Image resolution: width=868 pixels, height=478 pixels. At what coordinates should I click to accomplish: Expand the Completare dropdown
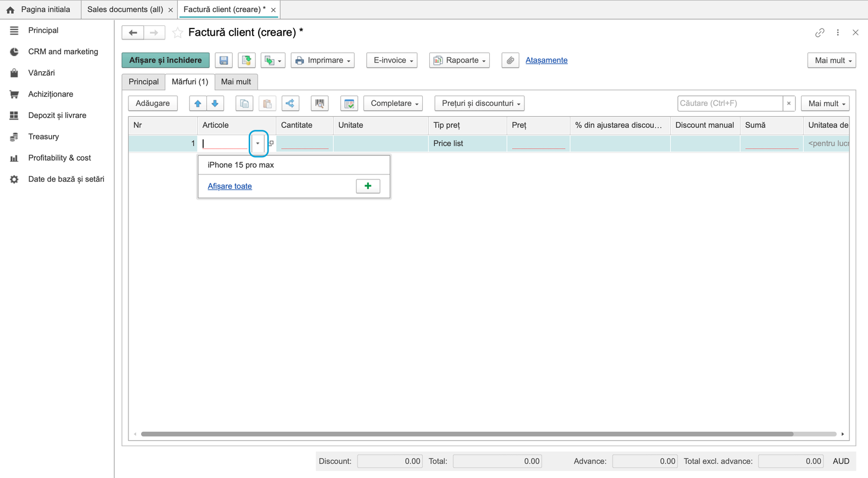(x=393, y=103)
